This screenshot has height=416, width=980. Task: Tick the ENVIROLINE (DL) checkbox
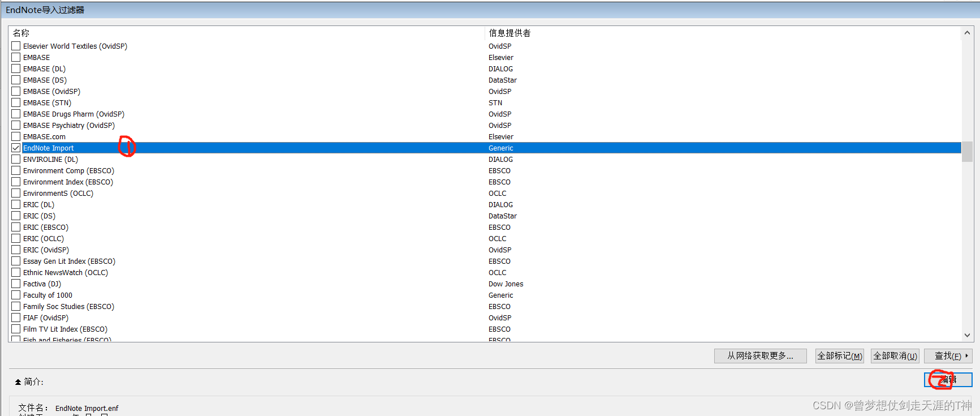pyautogui.click(x=16, y=159)
